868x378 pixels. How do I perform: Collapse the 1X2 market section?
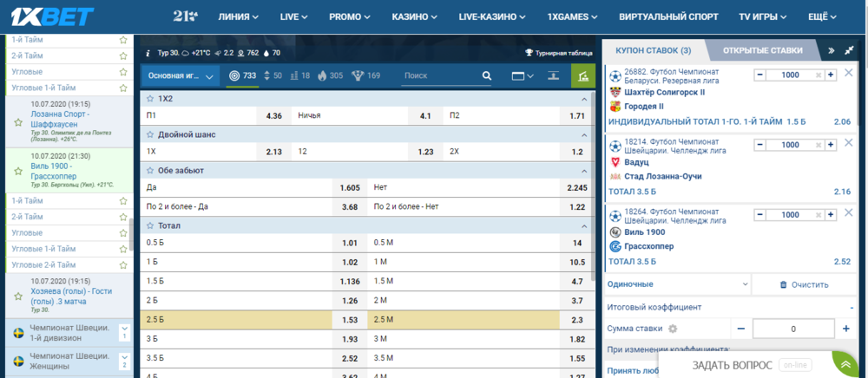tap(583, 99)
